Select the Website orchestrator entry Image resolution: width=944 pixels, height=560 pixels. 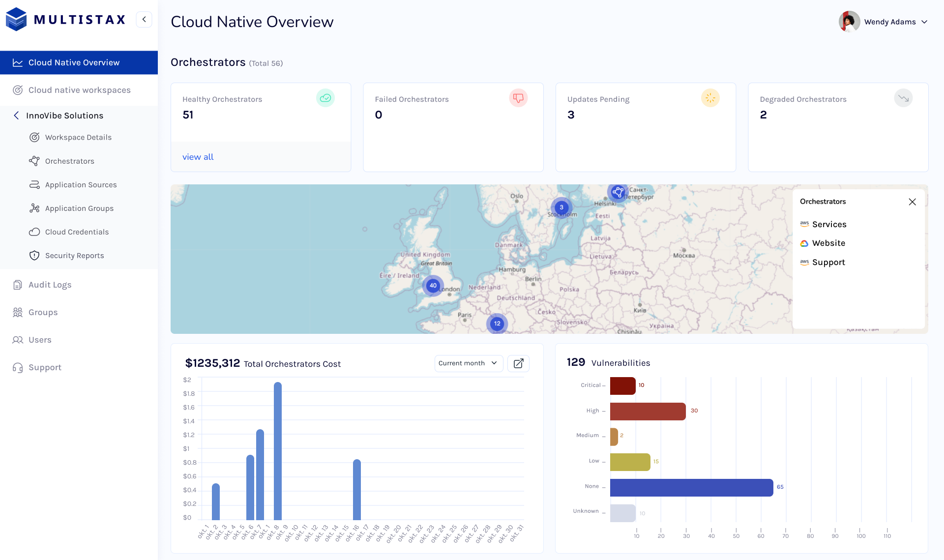(828, 243)
